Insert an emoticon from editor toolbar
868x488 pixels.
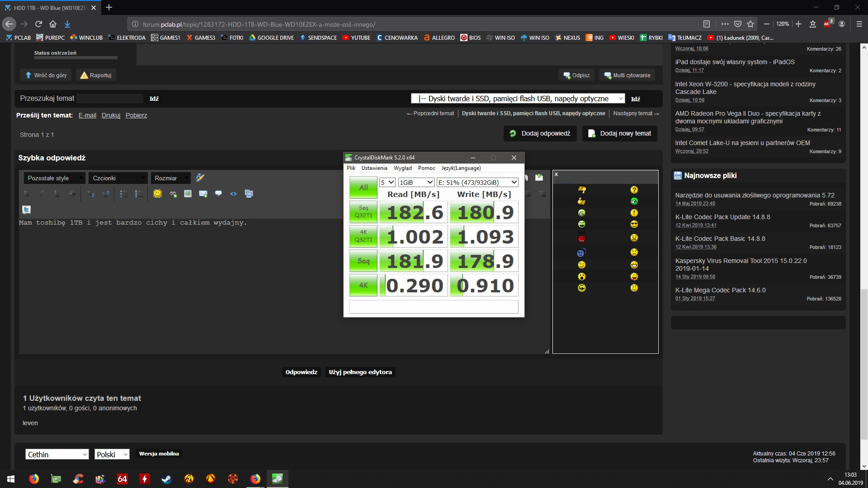[x=157, y=194]
